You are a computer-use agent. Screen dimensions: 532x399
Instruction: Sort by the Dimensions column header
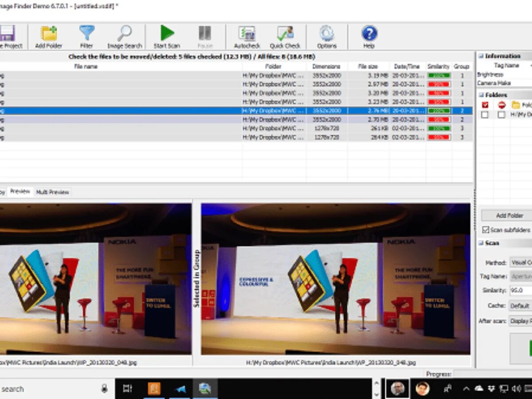coord(326,66)
